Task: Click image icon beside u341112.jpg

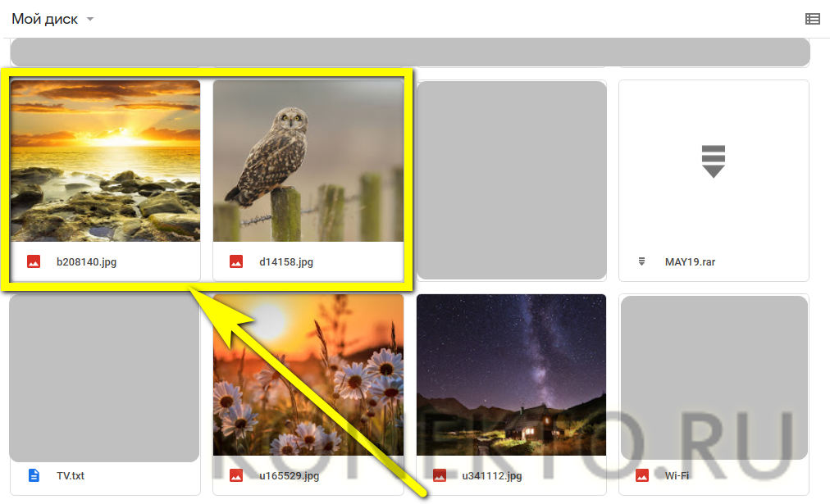Action: [x=440, y=475]
